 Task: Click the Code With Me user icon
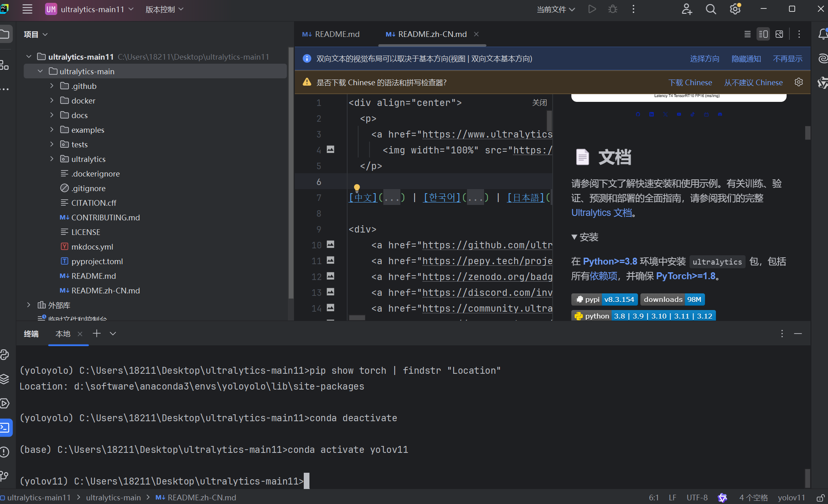687,9
